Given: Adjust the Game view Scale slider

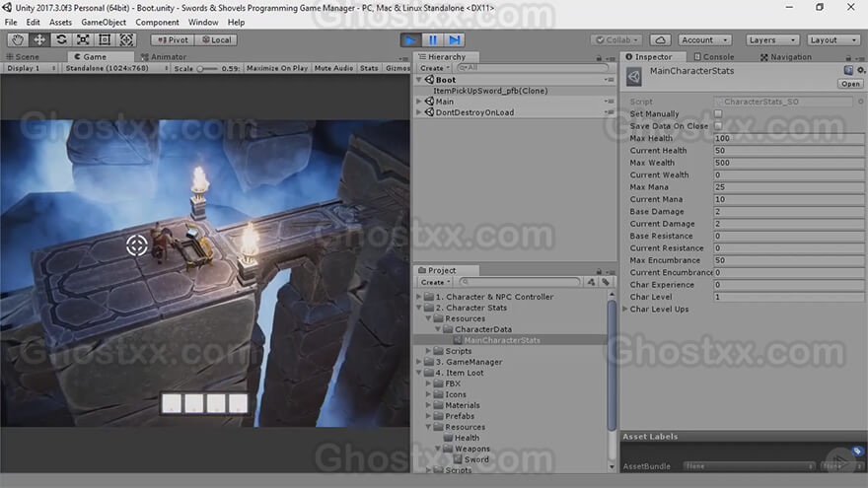Looking at the screenshot, I should point(207,69).
